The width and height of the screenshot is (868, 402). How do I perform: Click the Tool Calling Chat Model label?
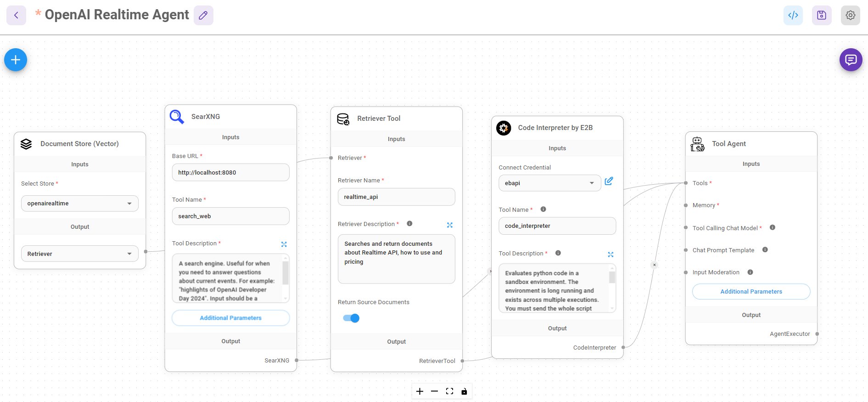click(725, 228)
